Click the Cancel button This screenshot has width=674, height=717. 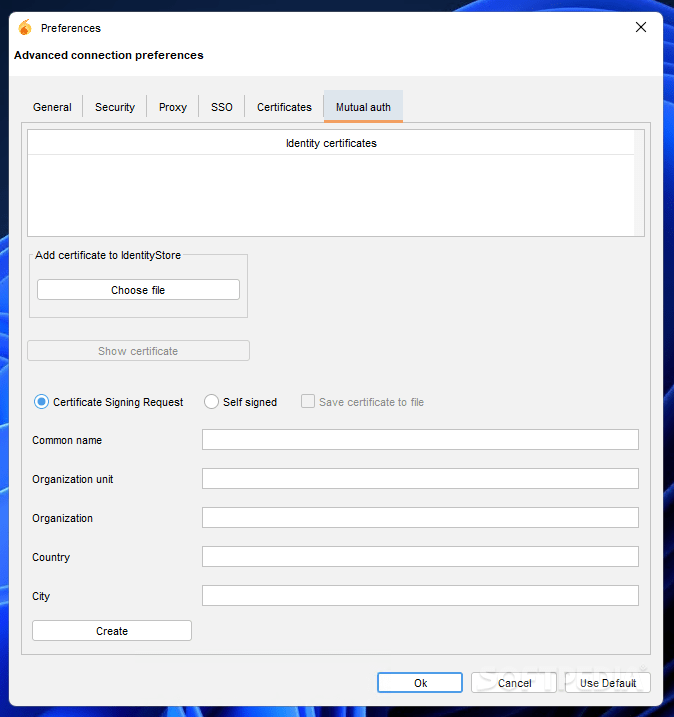coord(514,683)
